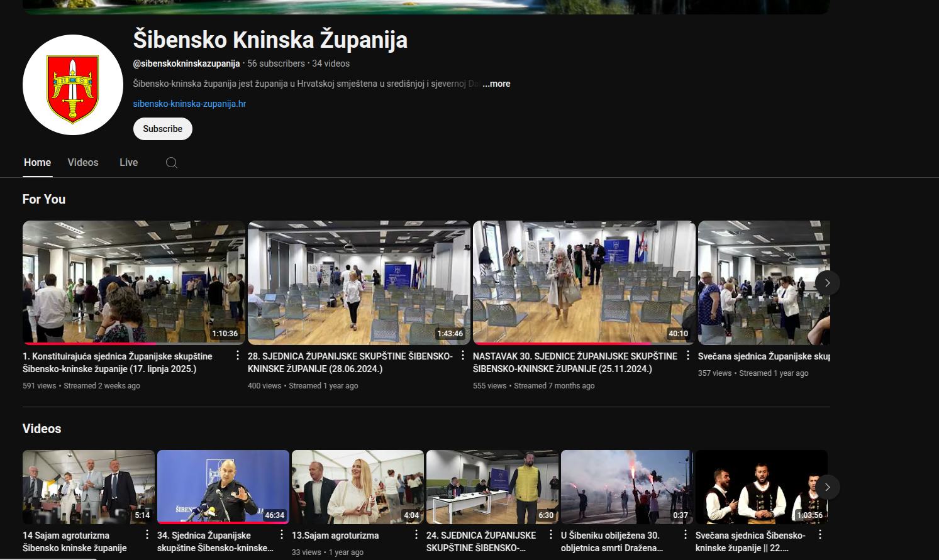
Task: Open three-dot menu for 14 Sajam agroturizma
Action: (147, 534)
